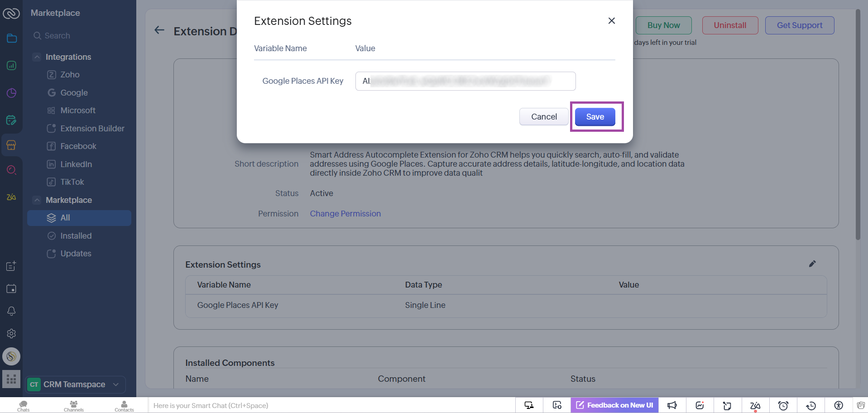Open notifications via the bell icon

pyautogui.click(x=11, y=311)
